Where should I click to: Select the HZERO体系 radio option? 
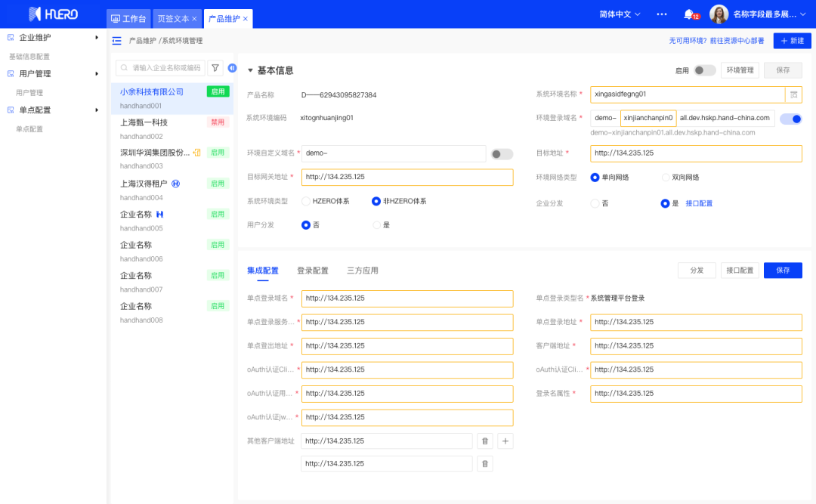(x=306, y=201)
